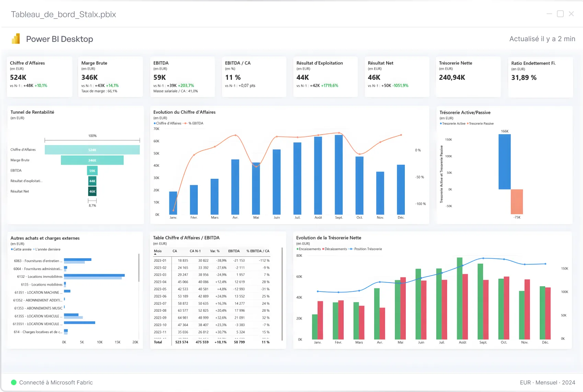Click L'année derniere legend entry
583x392 pixels.
coord(47,250)
